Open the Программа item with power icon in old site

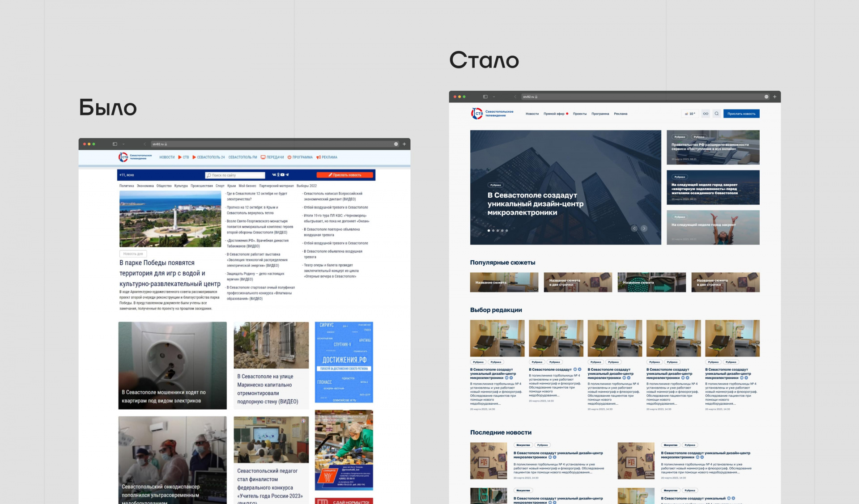(300, 157)
